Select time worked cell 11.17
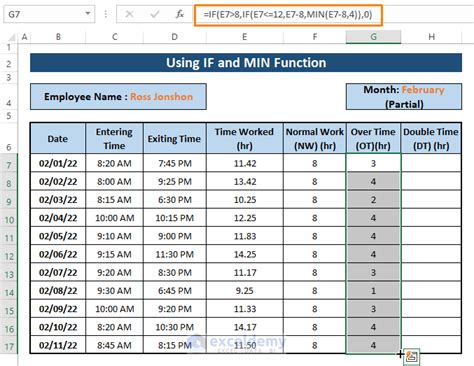This screenshot has height=366, width=474. 245,272
